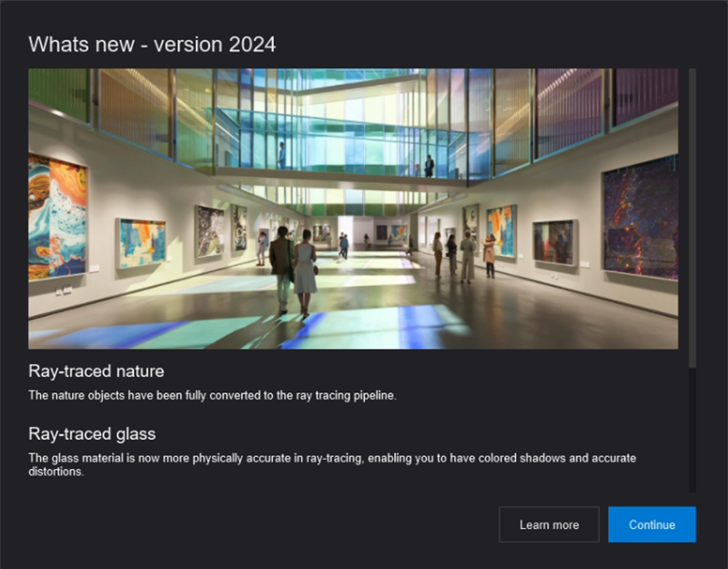Click the person standing on upper balcony right
Image resolution: width=728 pixels, height=569 pixels.
click(x=429, y=165)
